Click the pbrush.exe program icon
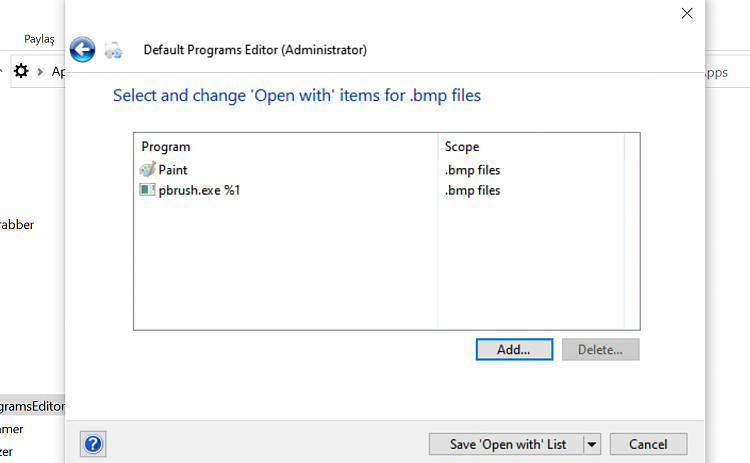The image size is (750, 463). coord(147,190)
